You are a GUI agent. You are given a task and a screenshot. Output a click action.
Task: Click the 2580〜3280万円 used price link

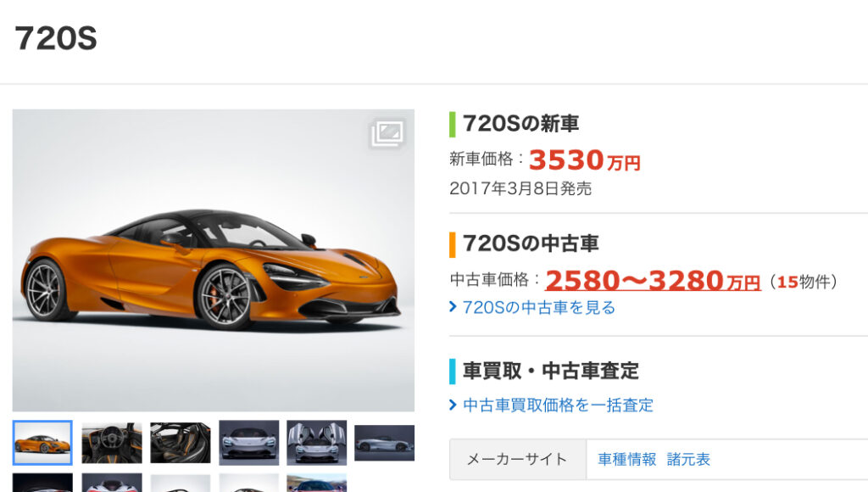(x=653, y=280)
